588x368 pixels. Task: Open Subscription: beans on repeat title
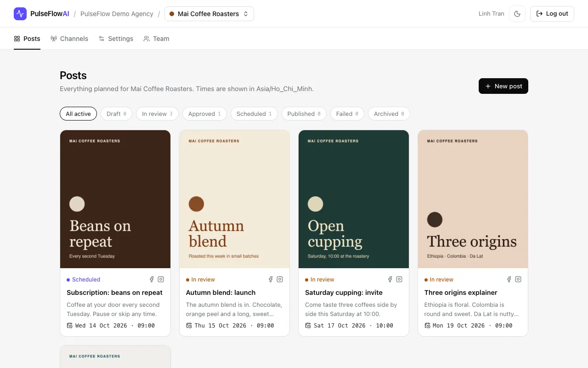pos(114,293)
